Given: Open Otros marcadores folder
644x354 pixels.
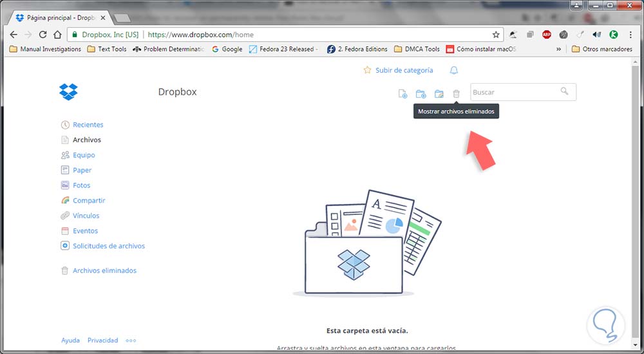Looking at the screenshot, I should pyautogui.click(x=602, y=49).
